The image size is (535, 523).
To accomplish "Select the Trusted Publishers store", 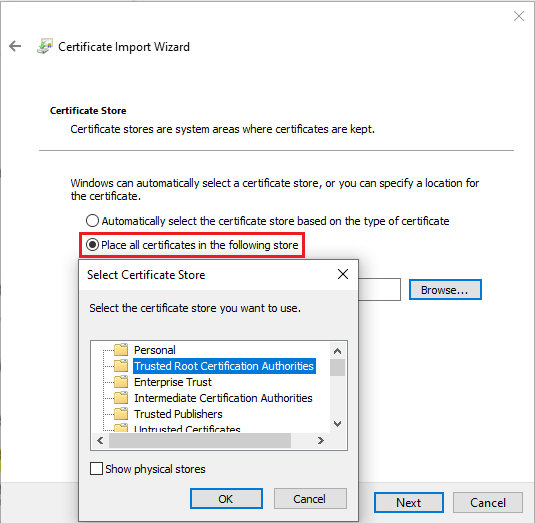I will click(x=178, y=414).
